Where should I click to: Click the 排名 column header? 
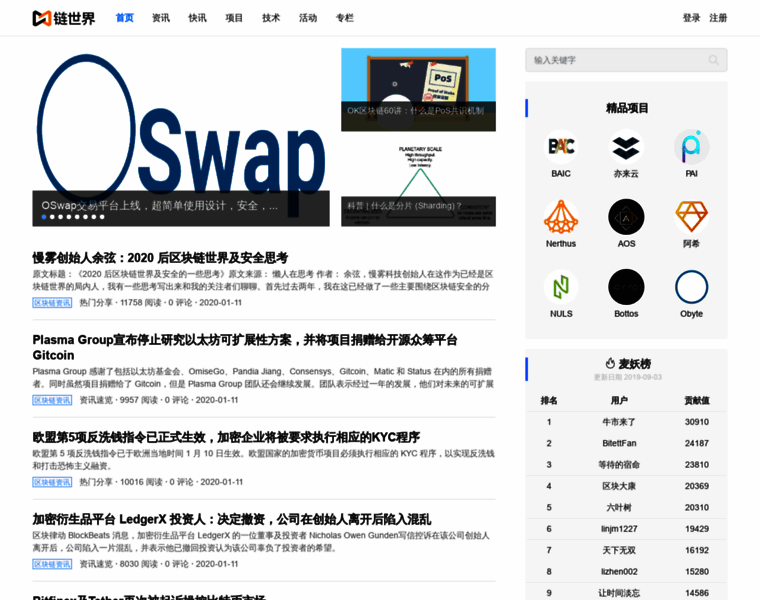(549, 400)
